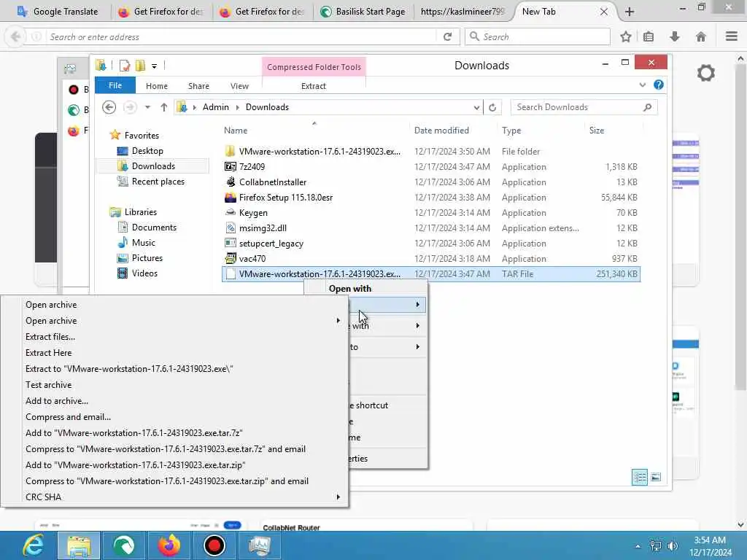The height and width of the screenshot is (560, 747).
Task: Open browser downloads arrow icon
Action: pos(675,36)
